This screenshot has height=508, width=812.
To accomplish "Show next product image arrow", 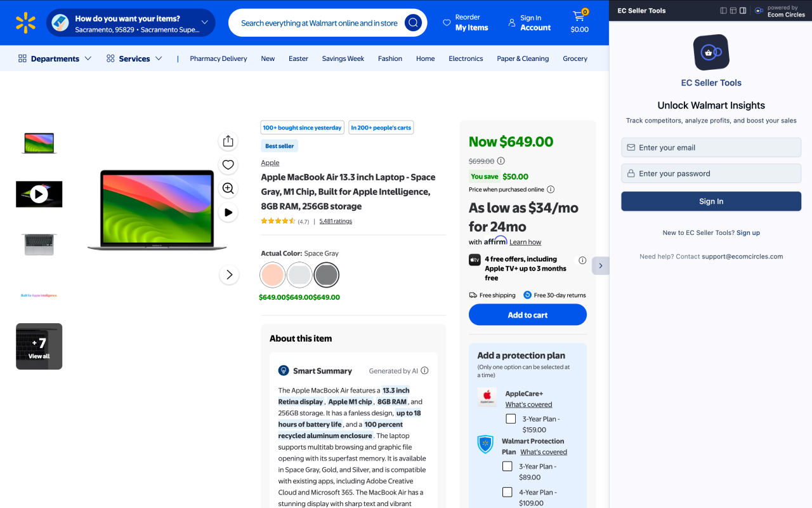I will pos(229,275).
